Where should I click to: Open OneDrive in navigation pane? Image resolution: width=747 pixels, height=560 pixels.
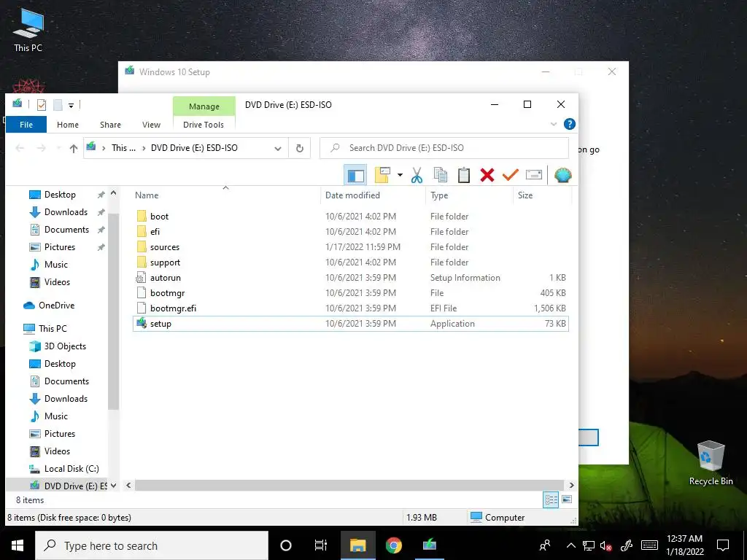56,306
